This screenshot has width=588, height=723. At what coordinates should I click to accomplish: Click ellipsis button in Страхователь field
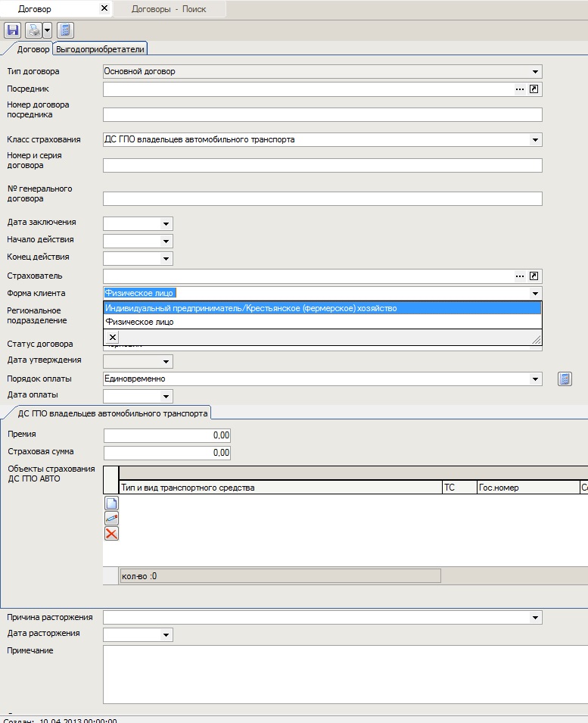(x=520, y=276)
